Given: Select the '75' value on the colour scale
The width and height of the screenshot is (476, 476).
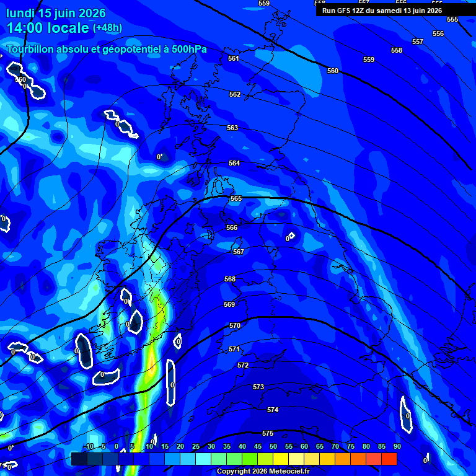Looking at the screenshot, I should 351,446.
